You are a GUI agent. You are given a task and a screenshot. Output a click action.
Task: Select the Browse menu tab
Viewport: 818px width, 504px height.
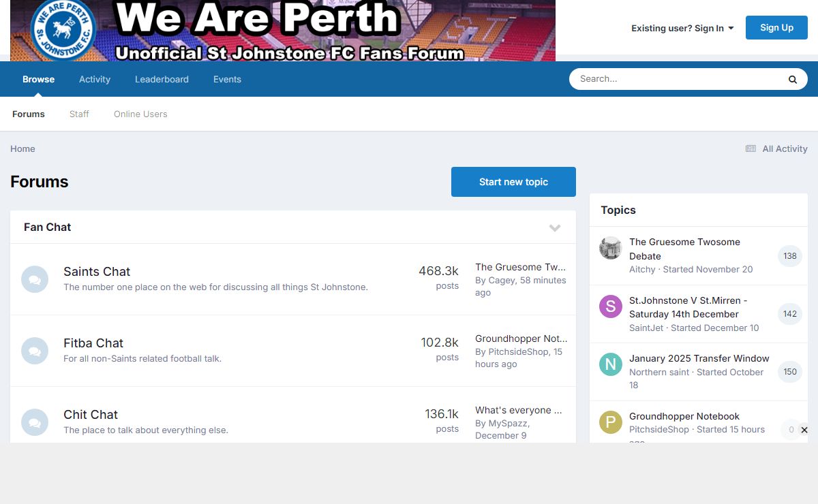tap(38, 79)
